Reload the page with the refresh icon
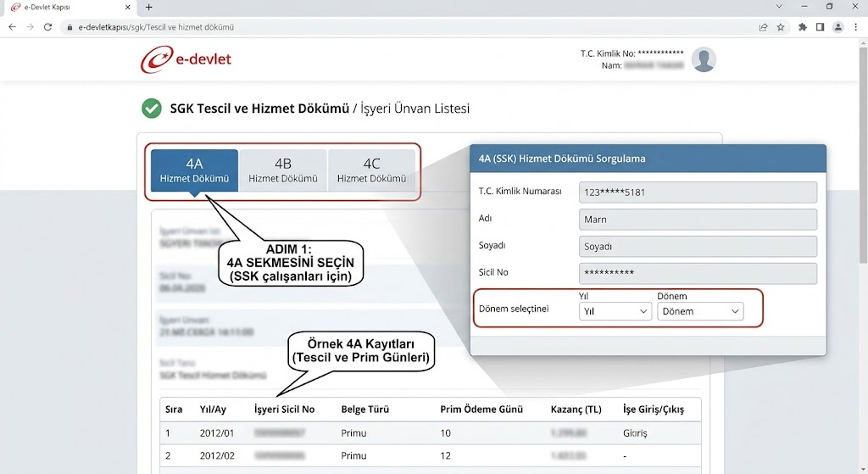 tap(47, 26)
